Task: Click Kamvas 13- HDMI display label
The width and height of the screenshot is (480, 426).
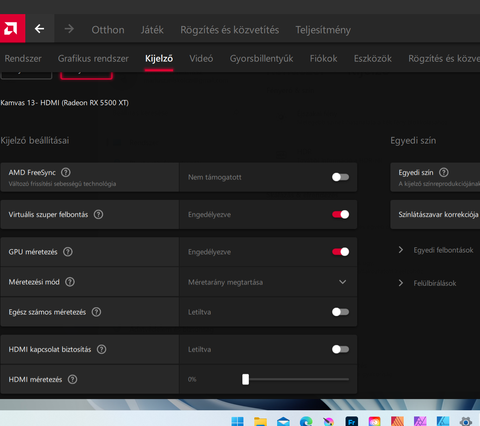Action: click(x=64, y=103)
